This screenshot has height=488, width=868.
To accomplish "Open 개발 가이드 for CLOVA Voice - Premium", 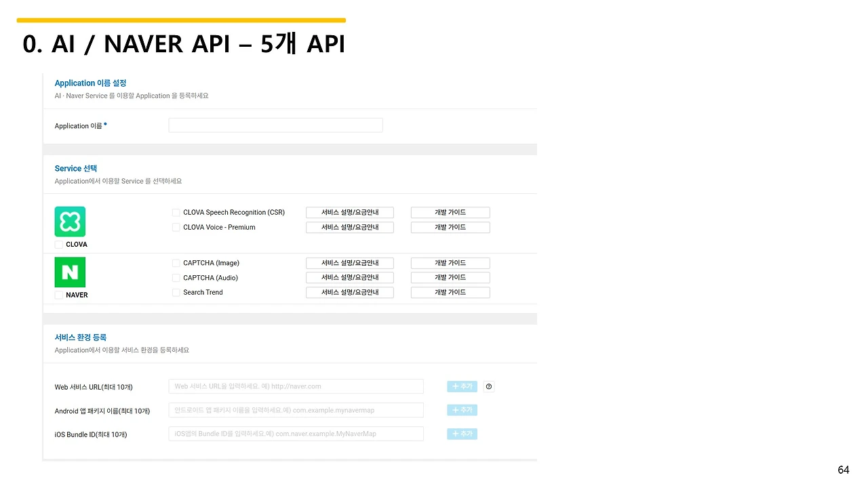I will click(x=450, y=228).
